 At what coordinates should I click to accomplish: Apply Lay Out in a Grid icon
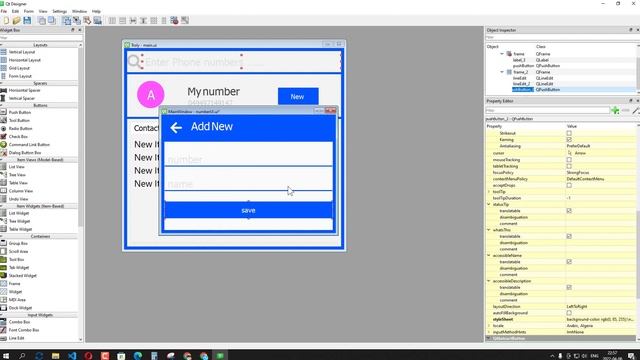click(153, 20)
